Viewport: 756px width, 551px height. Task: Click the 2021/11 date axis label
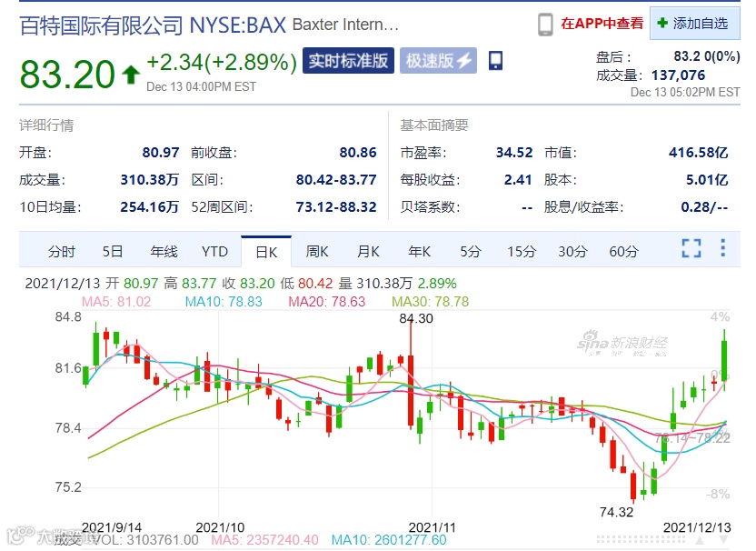(x=432, y=527)
